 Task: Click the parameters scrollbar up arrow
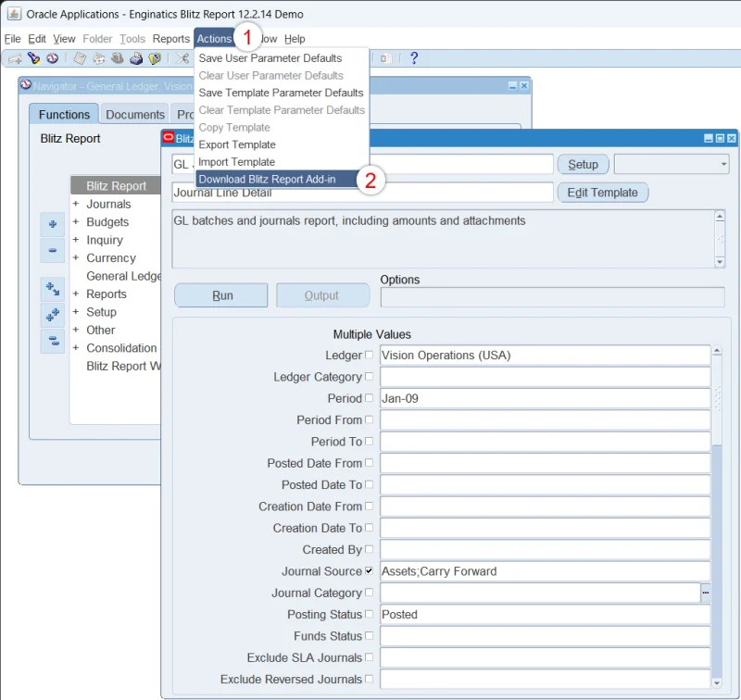pos(717,351)
